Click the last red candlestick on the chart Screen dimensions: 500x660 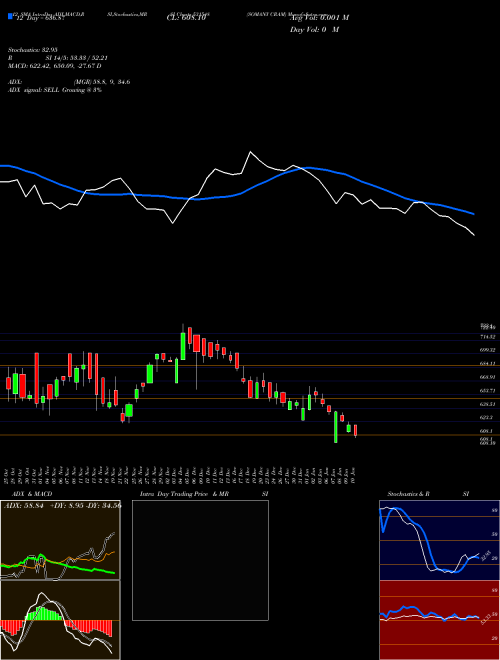356,430
